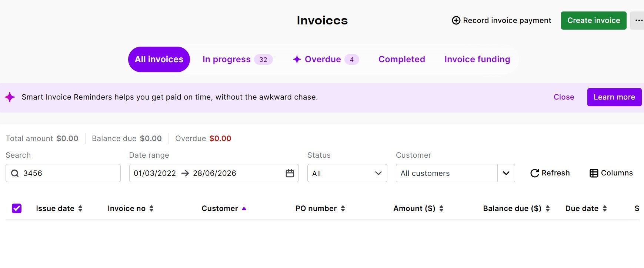
Task: Sort by PO number arrows
Action: click(x=343, y=208)
